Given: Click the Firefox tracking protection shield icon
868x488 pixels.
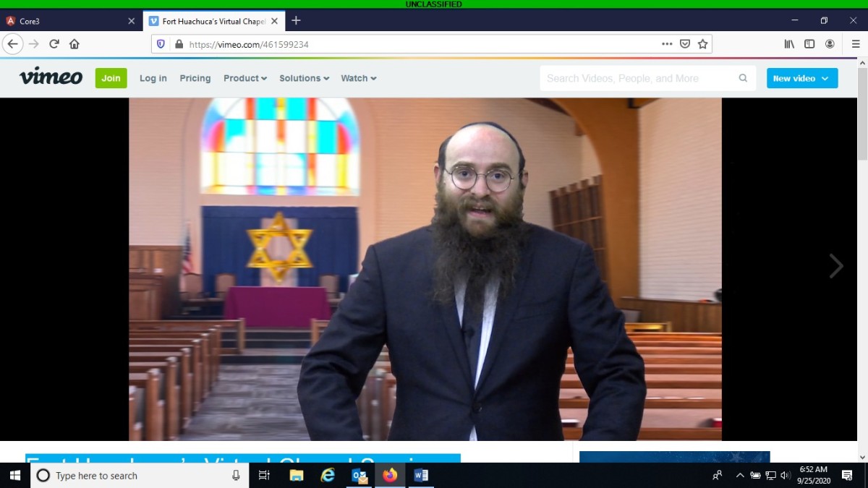Looking at the screenshot, I should (x=159, y=43).
